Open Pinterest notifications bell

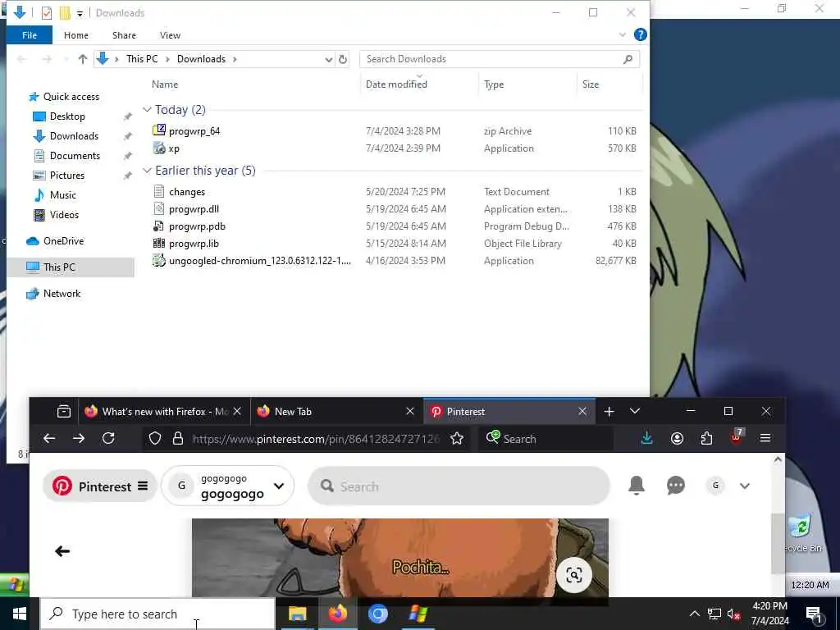coord(637,486)
